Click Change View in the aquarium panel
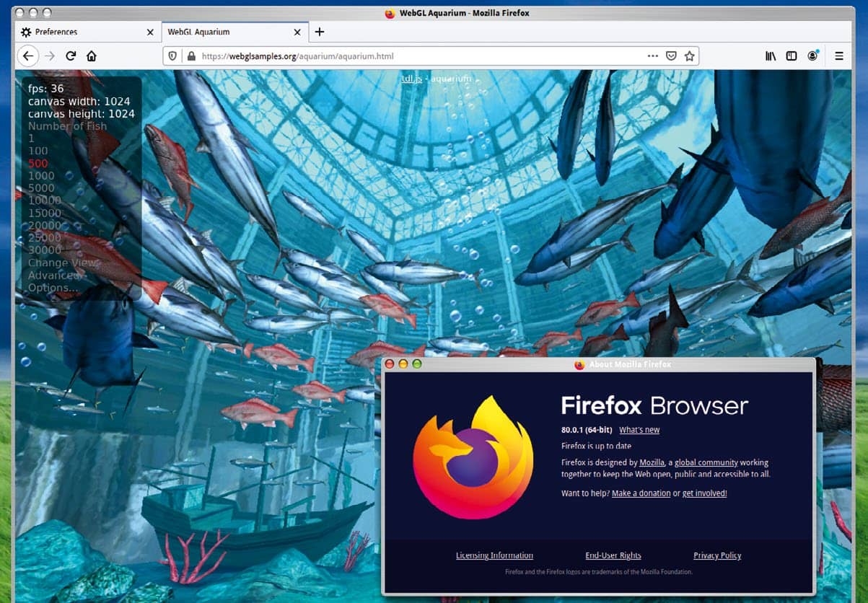 [63, 263]
